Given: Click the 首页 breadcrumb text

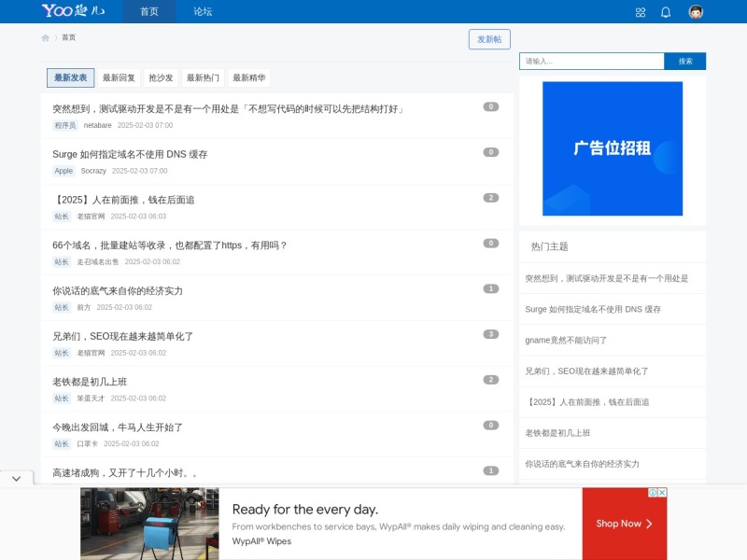Looking at the screenshot, I should click(68, 37).
